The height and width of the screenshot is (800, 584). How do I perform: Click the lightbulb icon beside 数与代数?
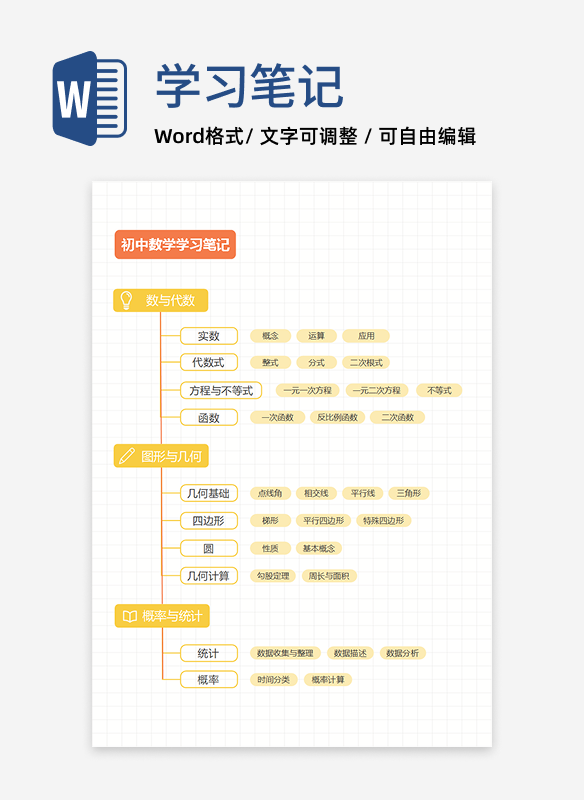click(x=126, y=300)
